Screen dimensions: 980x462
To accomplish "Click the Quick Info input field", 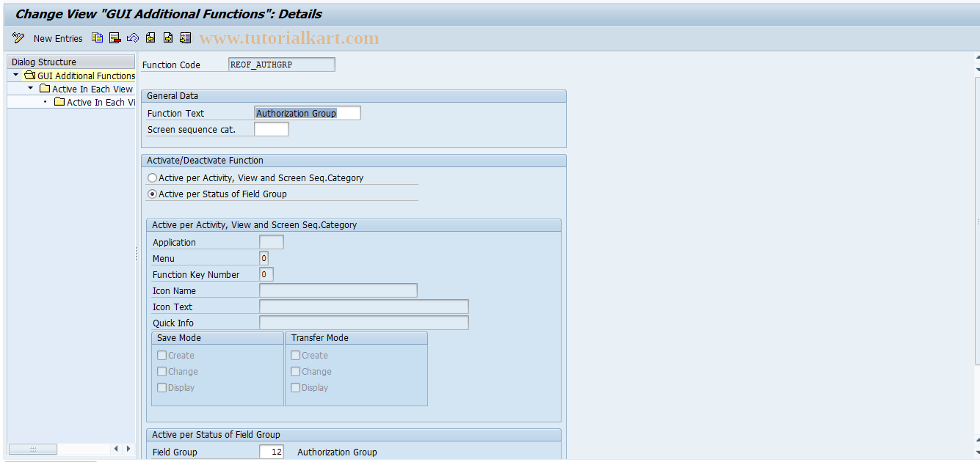I will [364, 323].
